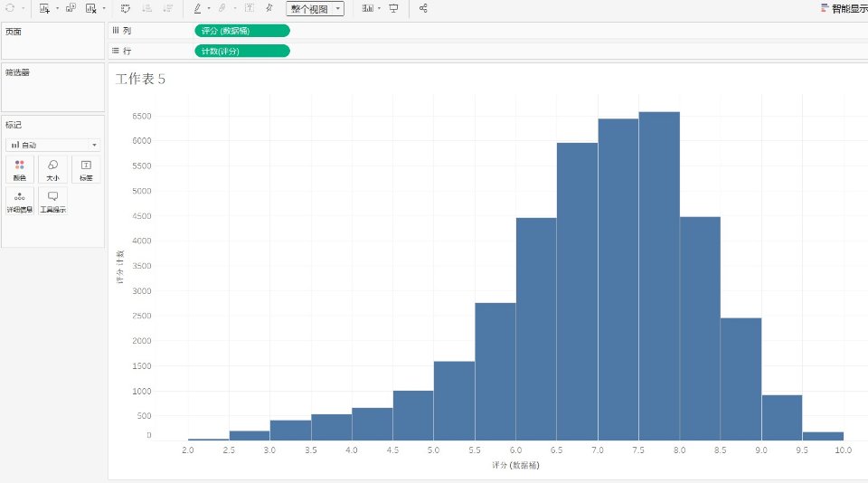Click the new worksheet icon
The height and width of the screenshot is (483, 868).
pos(44,8)
